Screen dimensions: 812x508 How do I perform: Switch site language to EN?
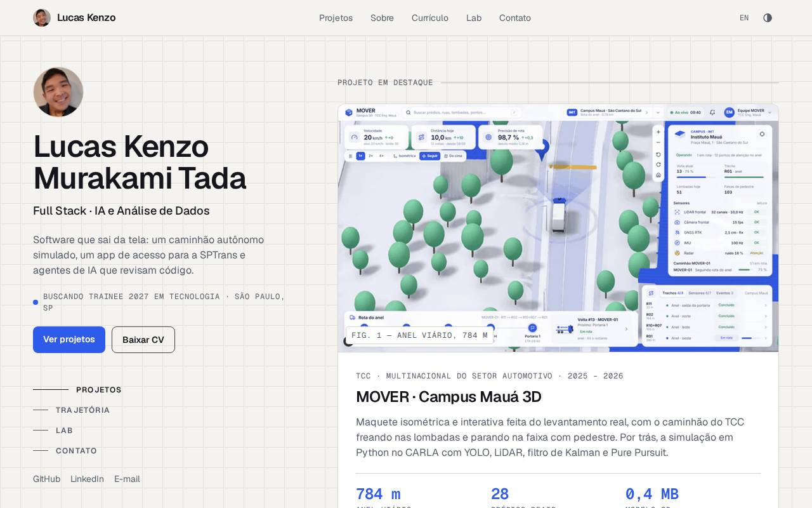(x=744, y=18)
